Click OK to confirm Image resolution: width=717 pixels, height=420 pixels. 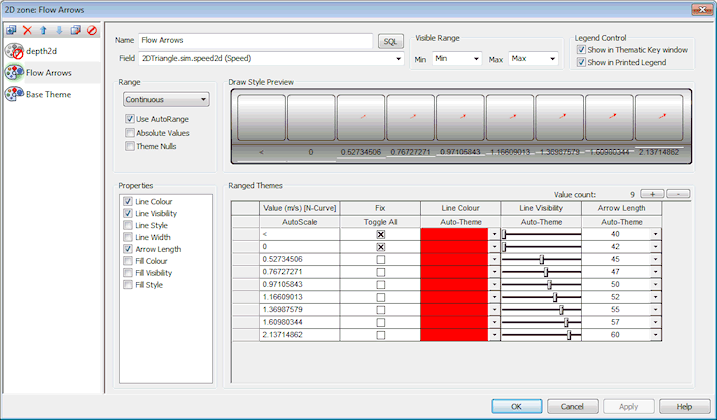tap(517, 406)
